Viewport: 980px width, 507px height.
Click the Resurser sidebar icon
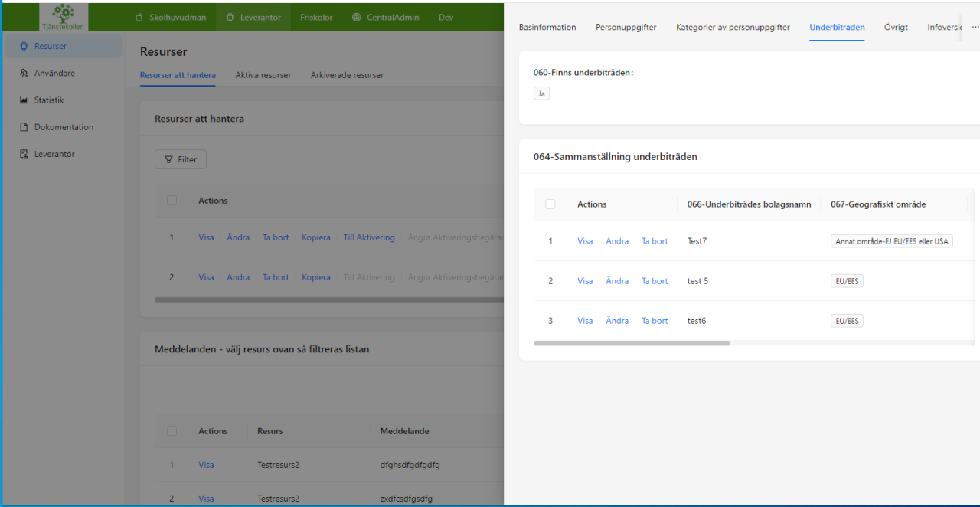(24, 46)
